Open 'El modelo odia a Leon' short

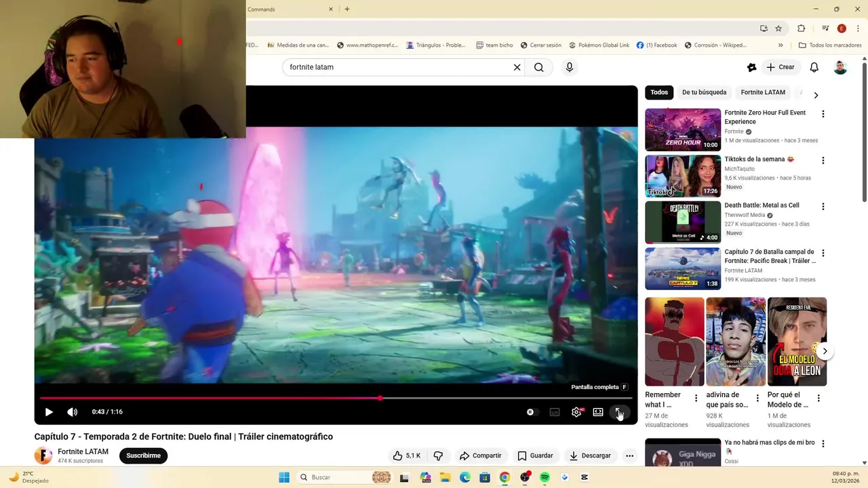(x=797, y=342)
